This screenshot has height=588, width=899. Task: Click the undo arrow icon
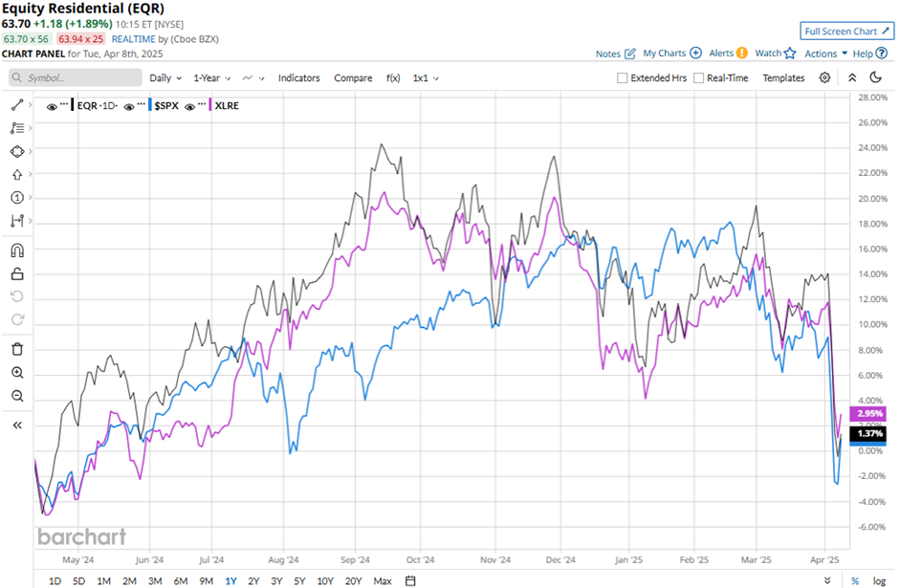pos(17,296)
